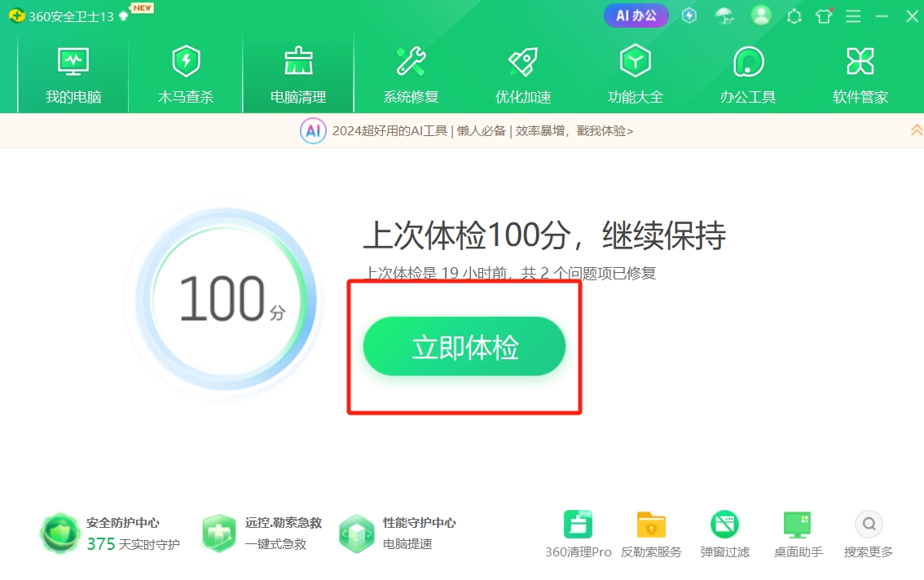This screenshot has width=924, height=580.
Task: Click the 立即体检 button
Action: click(x=464, y=346)
